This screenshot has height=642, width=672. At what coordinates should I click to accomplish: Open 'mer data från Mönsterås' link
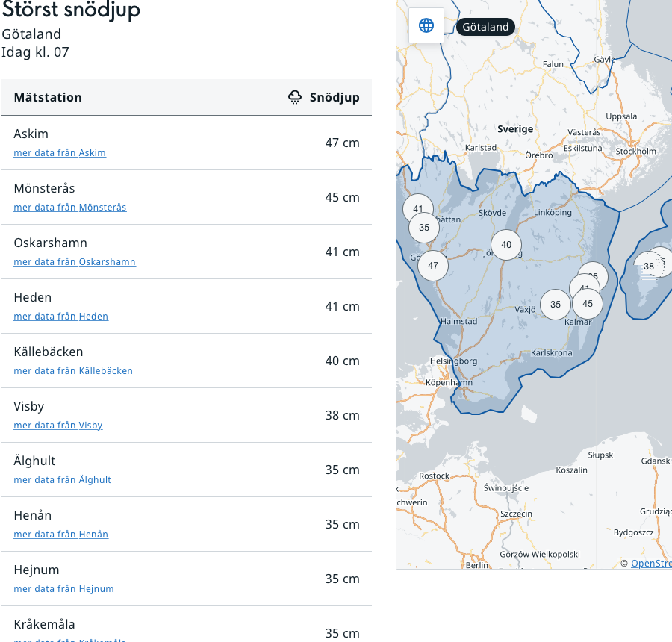tap(70, 208)
